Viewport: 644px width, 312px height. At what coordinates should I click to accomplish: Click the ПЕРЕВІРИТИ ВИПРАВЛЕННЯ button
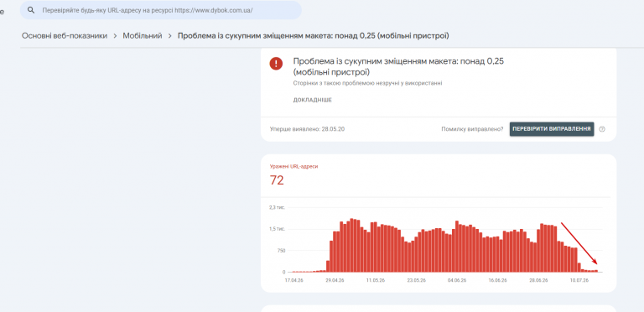click(x=552, y=129)
